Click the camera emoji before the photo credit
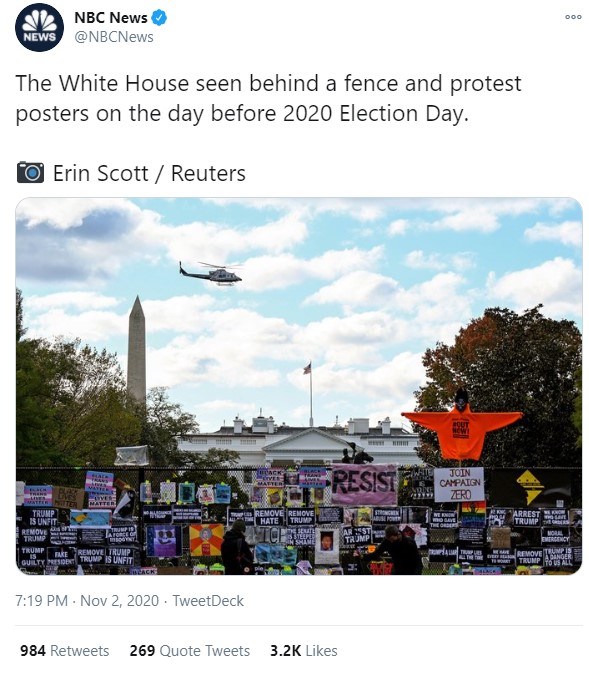Viewport: 589px width, 674px height. [x=30, y=172]
